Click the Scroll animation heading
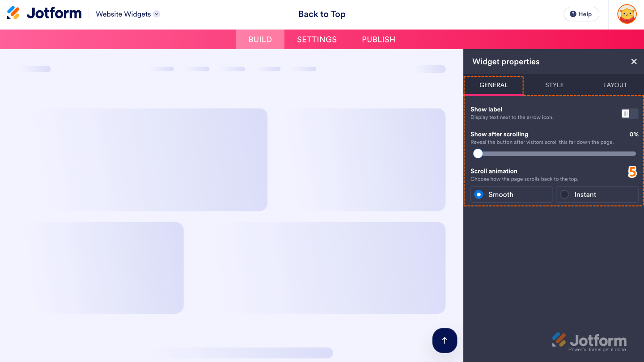The width and height of the screenshot is (644, 362). [494, 171]
